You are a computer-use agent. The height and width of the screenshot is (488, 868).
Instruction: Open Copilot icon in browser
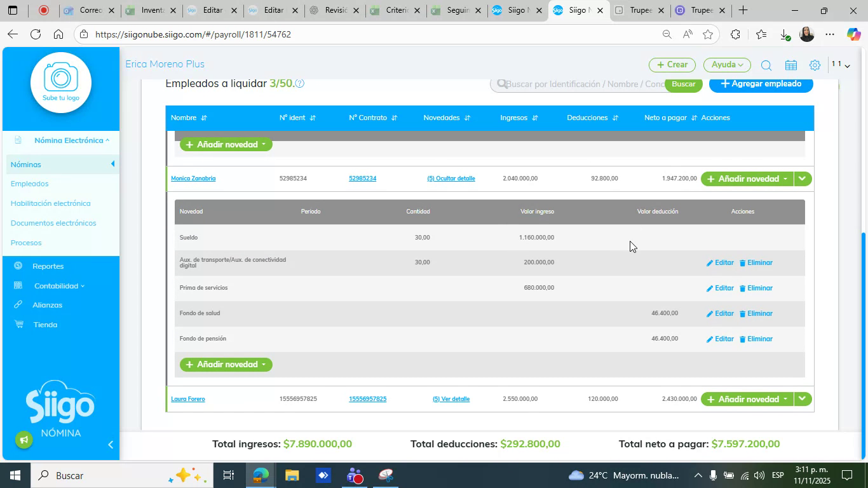point(853,34)
